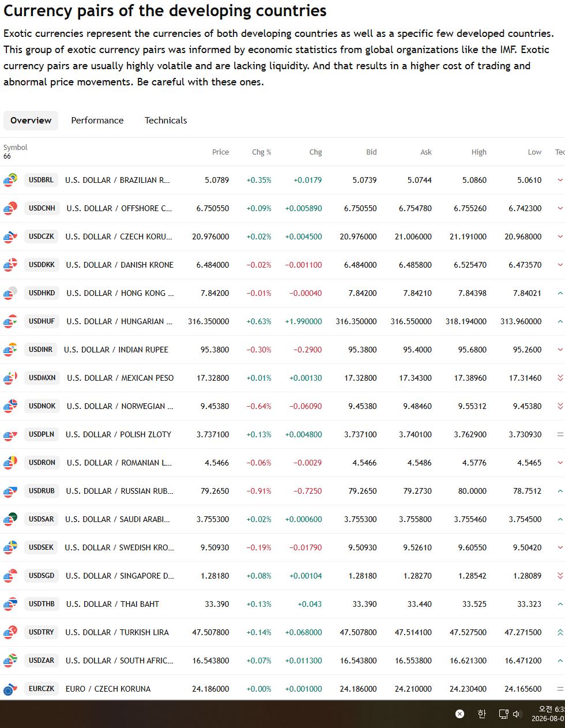The image size is (565, 728).
Task: Click the USDTRY strong buy rating arrows
Action: (x=560, y=633)
